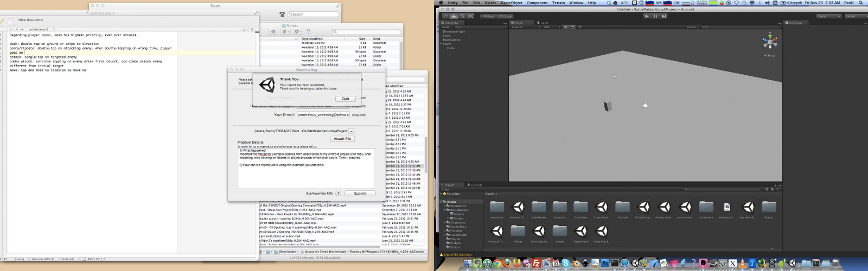This screenshot has width=868, height=271.
Task: Click Quit in the Thank You dialog
Action: coord(346,99)
